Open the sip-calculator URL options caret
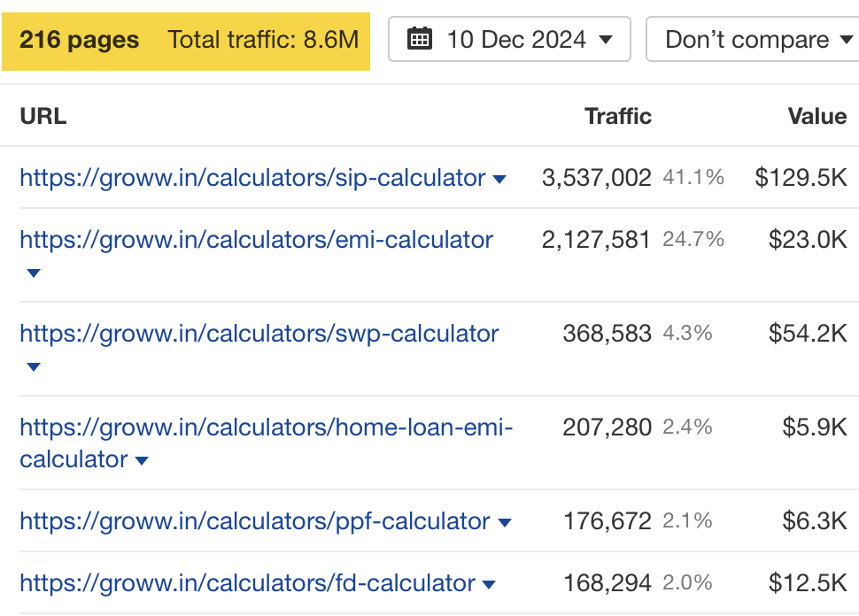This screenshot has width=859, height=616. pos(500,178)
